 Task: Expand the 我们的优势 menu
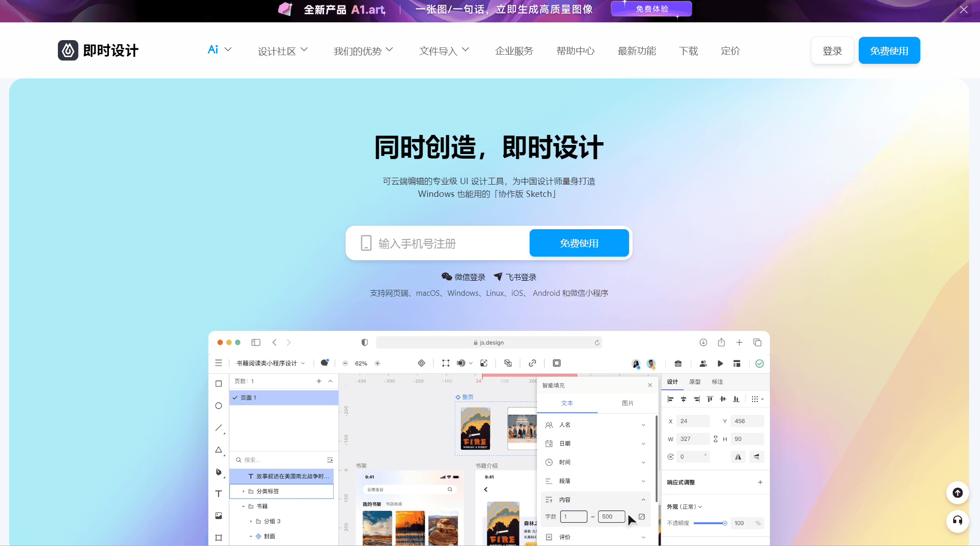(x=363, y=51)
